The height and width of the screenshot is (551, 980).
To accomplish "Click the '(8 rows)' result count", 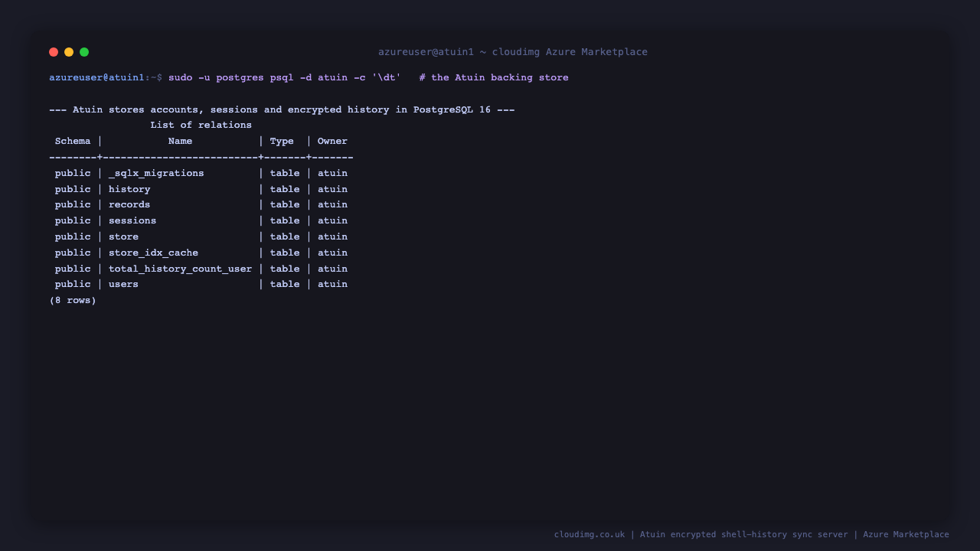I will pos(73,300).
